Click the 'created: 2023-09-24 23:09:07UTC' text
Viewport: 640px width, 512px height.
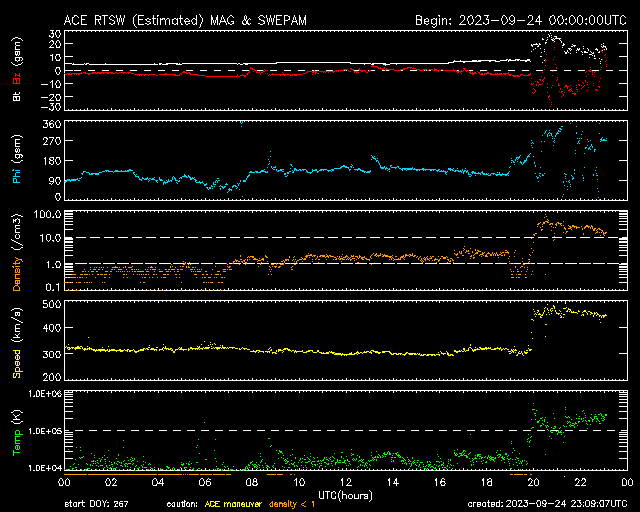pyautogui.click(x=547, y=504)
